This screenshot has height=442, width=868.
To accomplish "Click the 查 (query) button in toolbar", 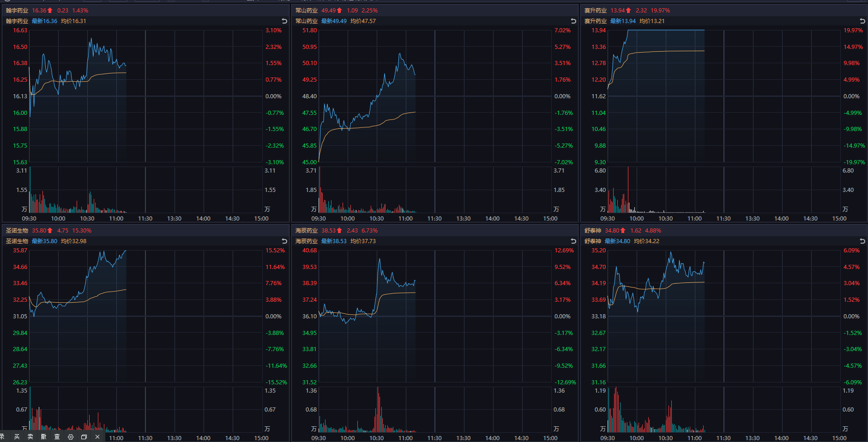I will click(57, 436).
